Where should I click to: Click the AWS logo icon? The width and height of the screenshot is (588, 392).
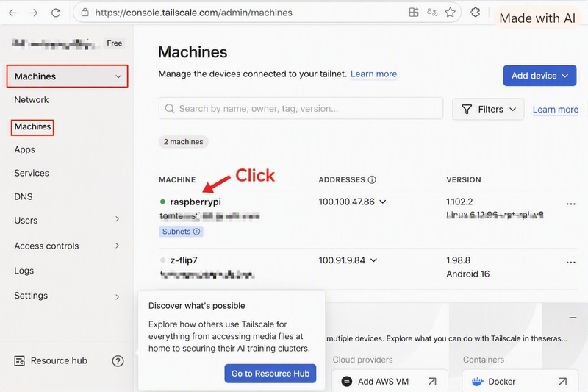pyautogui.click(x=347, y=382)
